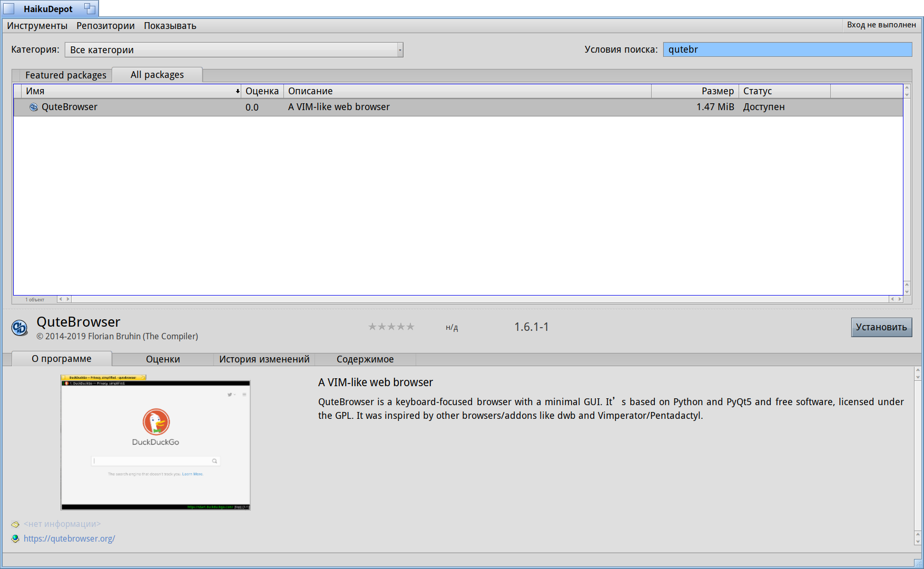Screen dimensions: 924x569
Task: Click the 1.6.1-1 version label
Action: [x=532, y=327]
